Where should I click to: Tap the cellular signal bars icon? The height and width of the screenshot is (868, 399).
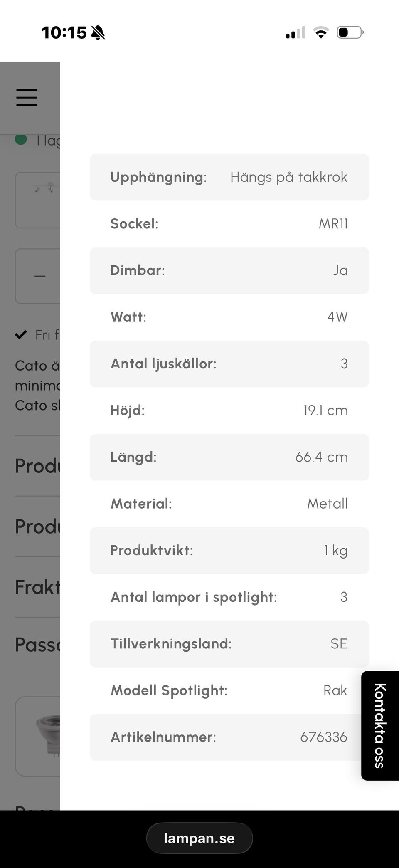[296, 32]
